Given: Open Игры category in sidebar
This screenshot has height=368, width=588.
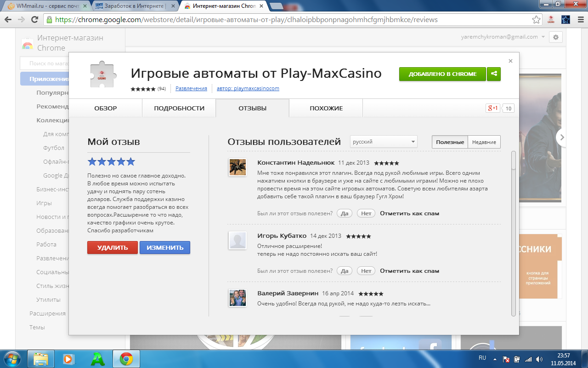Looking at the screenshot, I should coord(44,203).
